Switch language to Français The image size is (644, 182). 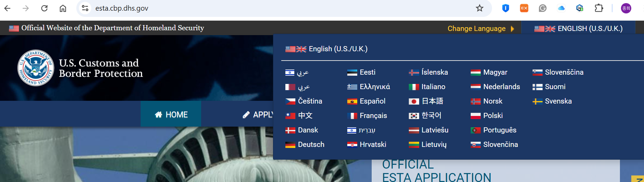point(367,116)
